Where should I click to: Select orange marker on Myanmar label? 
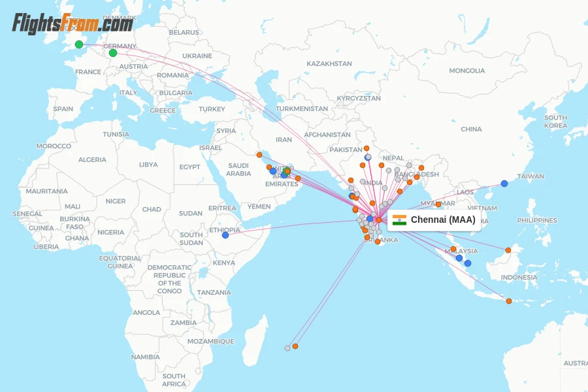coord(438,204)
